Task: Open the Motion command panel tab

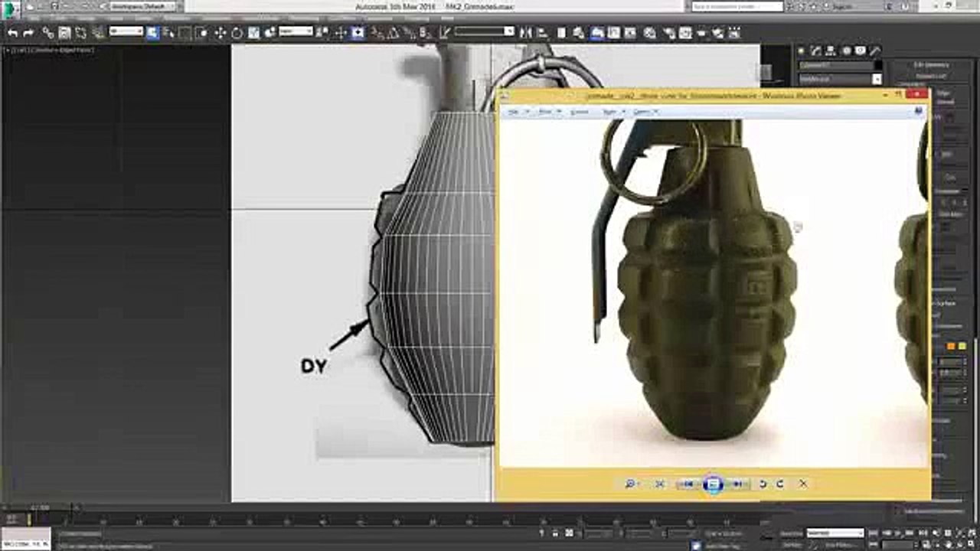Action: point(845,51)
